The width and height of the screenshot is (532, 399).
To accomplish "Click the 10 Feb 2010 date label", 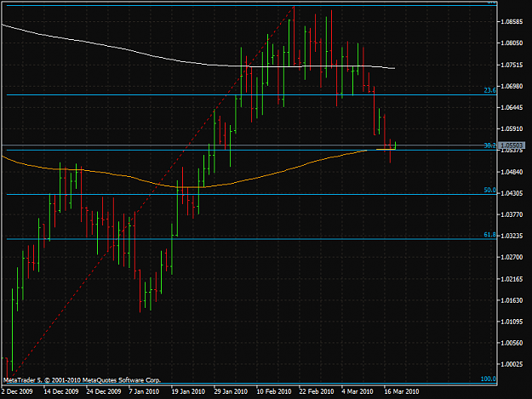I will pos(274,391).
